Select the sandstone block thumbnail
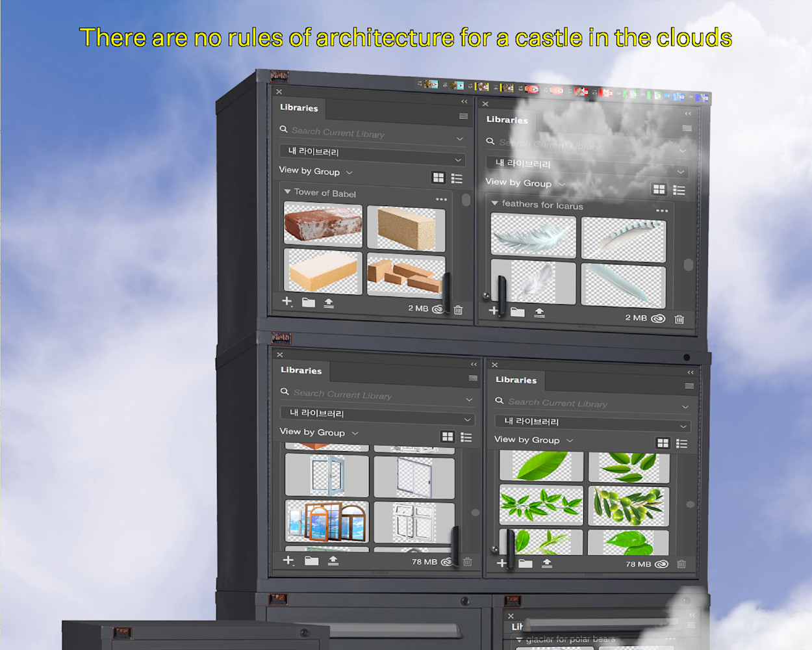Screen dimensions: 812x650 (x=406, y=229)
